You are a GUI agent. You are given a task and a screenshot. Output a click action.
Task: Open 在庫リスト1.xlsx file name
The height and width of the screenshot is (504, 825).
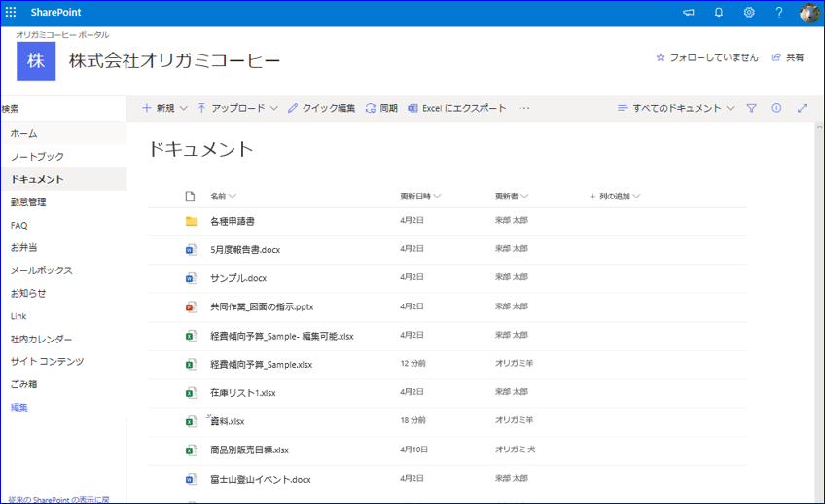(242, 393)
